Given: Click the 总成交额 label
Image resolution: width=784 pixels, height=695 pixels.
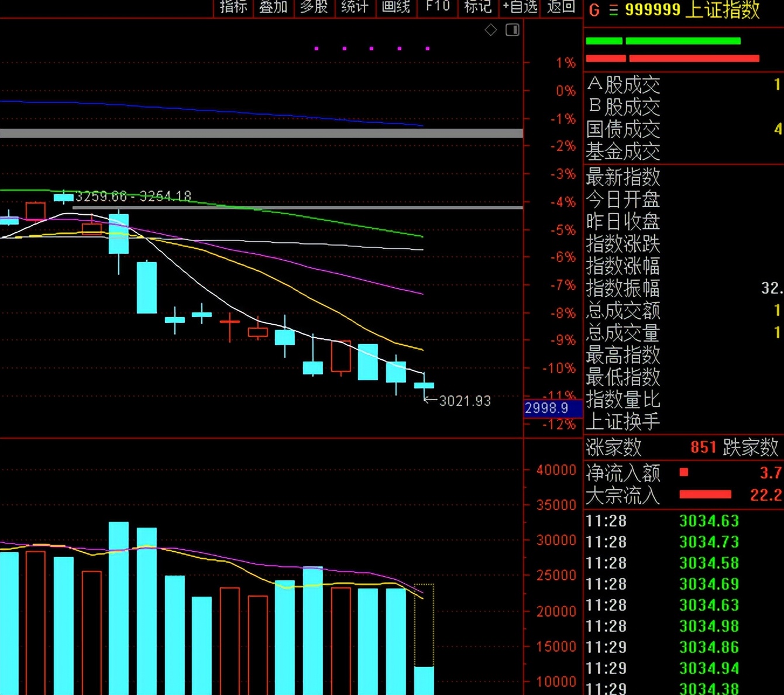Looking at the screenshot, I should click(623, 311).
